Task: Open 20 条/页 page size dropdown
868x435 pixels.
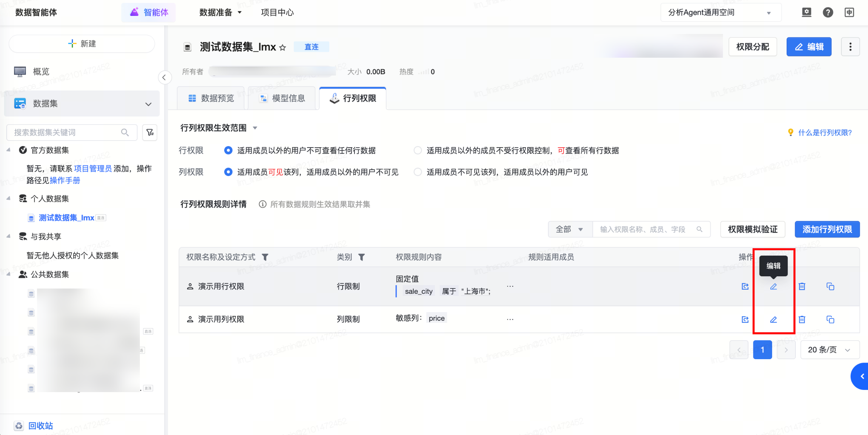Action: (830, 350)
